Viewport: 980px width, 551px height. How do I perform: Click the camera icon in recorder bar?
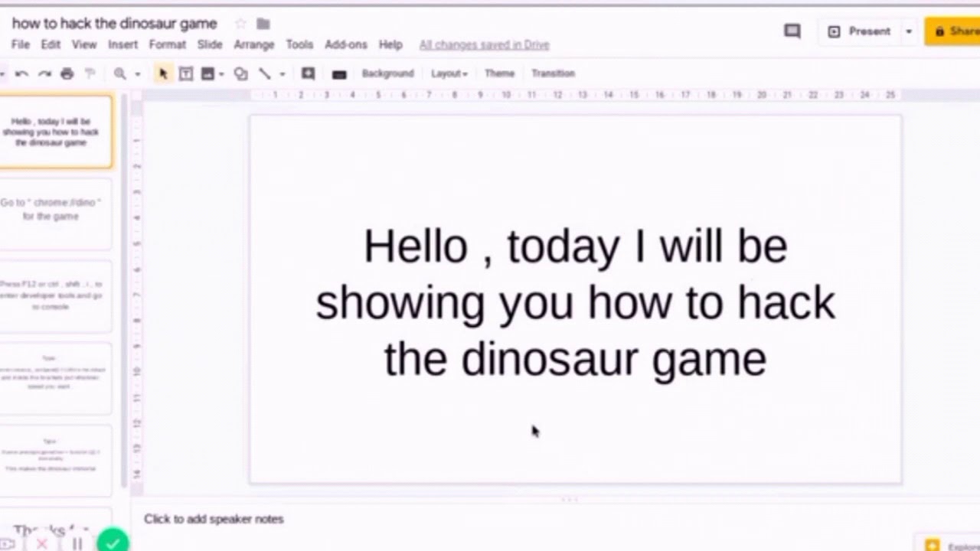8,544
